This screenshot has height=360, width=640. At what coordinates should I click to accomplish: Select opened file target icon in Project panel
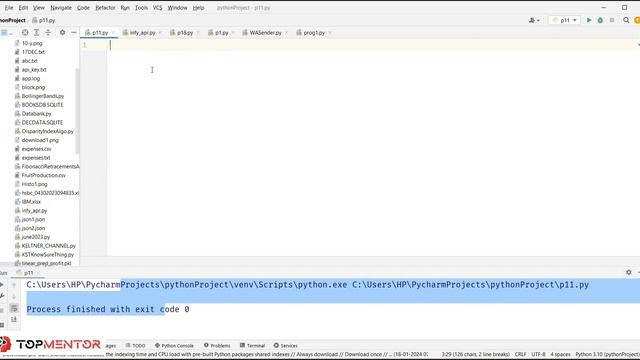click(x=25, y=32)
